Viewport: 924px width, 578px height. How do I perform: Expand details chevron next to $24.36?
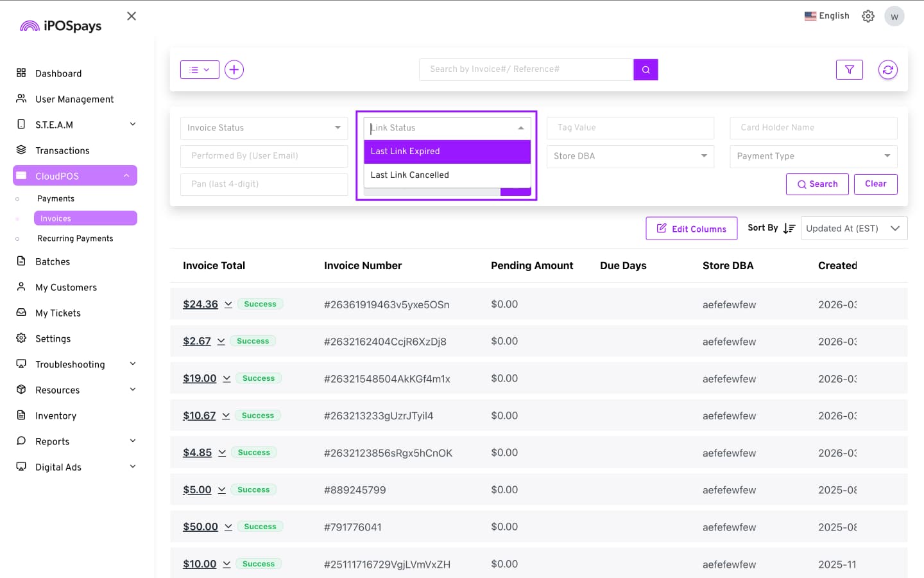[228, 304]
